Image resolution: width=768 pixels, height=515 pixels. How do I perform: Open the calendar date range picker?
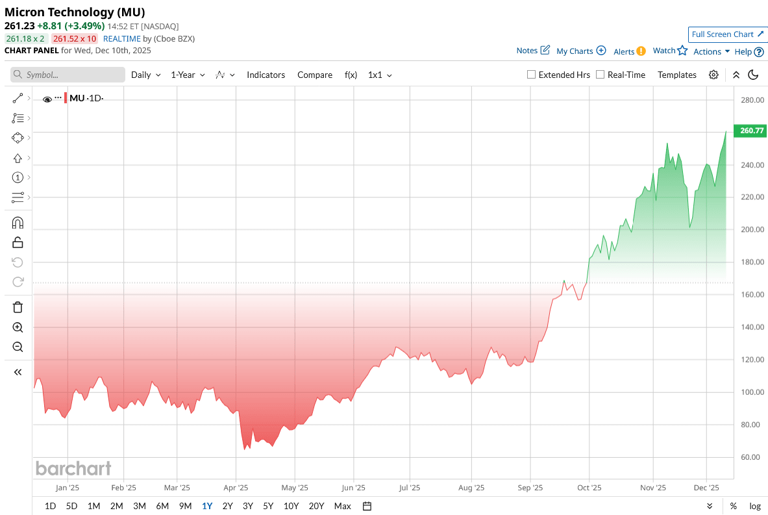click(x=367, y=506)
